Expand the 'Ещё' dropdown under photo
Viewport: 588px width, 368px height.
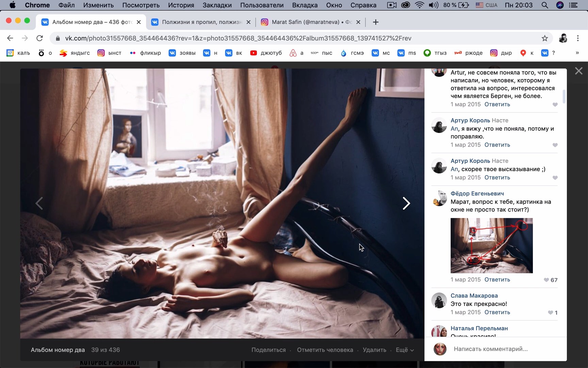click(405, 350)
